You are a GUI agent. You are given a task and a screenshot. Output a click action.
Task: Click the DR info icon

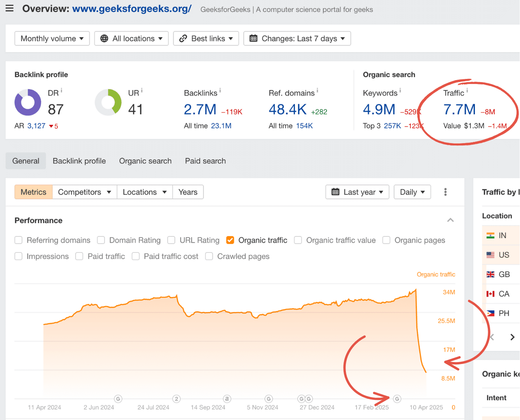[x=61, y=91]
